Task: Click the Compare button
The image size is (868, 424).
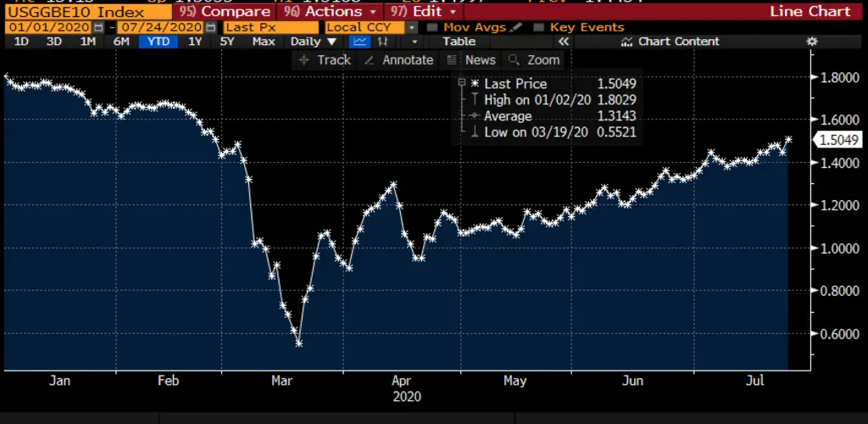Action: (x=225, y=12)
